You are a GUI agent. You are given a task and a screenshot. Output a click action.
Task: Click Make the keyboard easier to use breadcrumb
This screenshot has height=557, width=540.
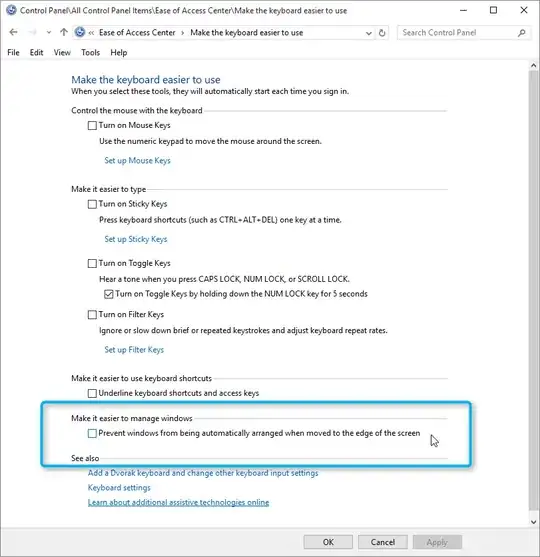click(x=247, y=33)
